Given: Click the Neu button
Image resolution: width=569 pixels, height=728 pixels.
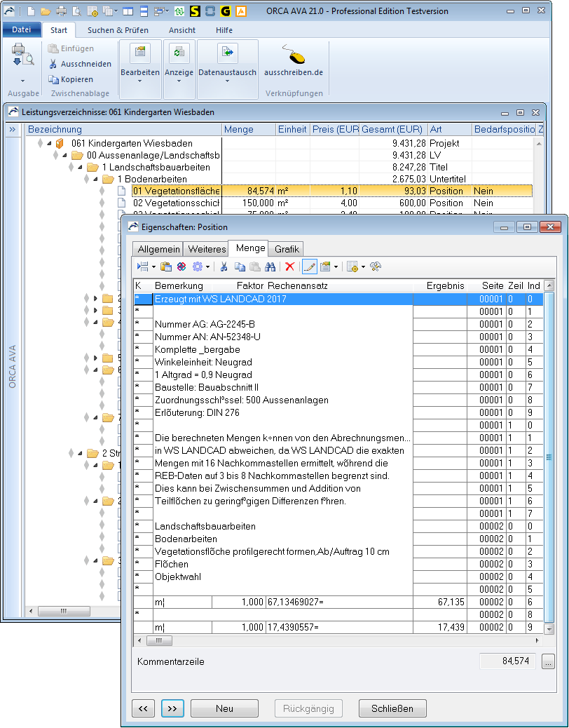Looking at the screenshot, I should (224, 708).
